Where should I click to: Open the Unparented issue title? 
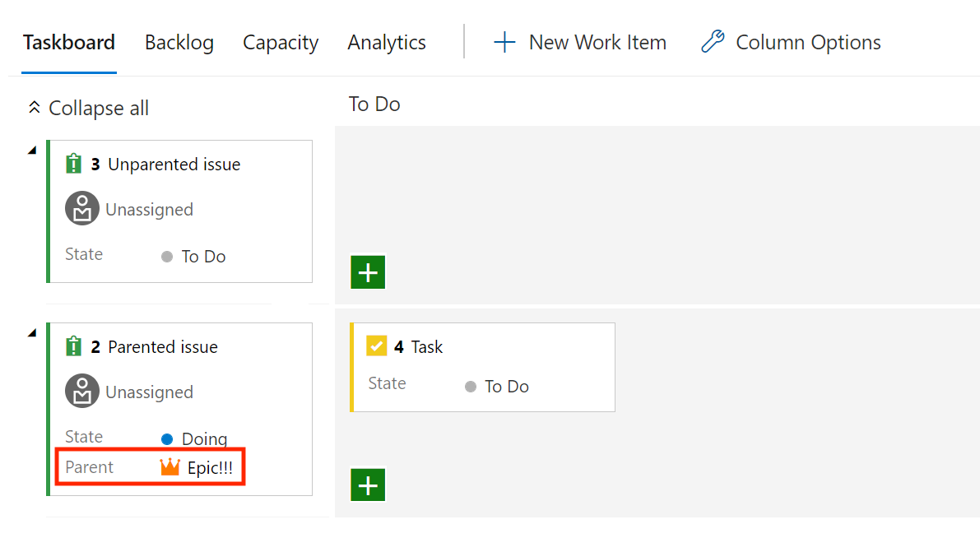pos(174,165)
